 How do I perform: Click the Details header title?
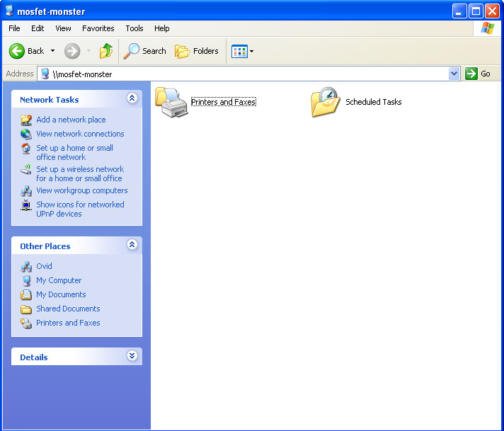tap(34, 357)
